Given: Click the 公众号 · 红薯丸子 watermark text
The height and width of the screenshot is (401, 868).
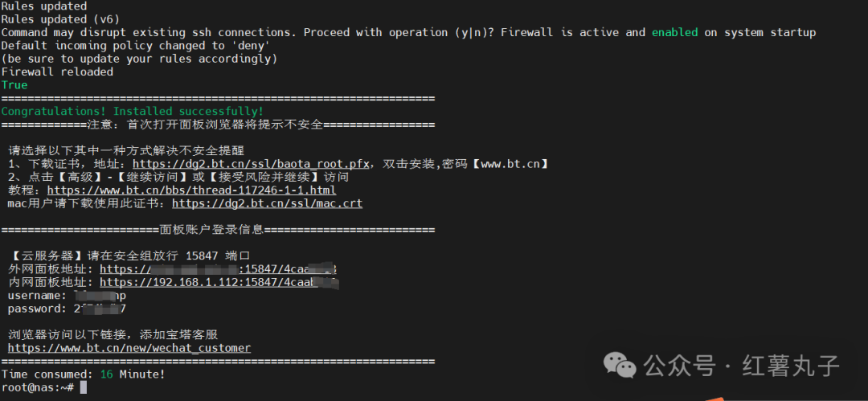Looking at the screenshot, I should tap(741, 366).
